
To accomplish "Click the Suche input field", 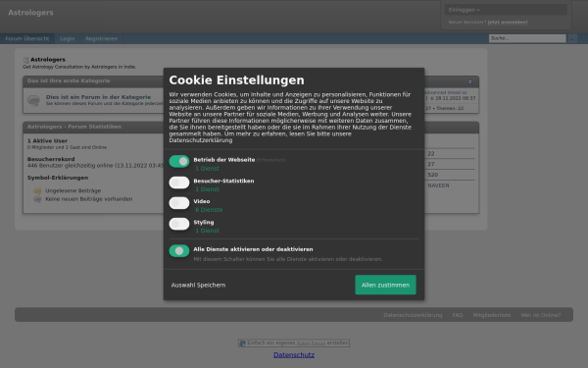I will click(527, 38).
